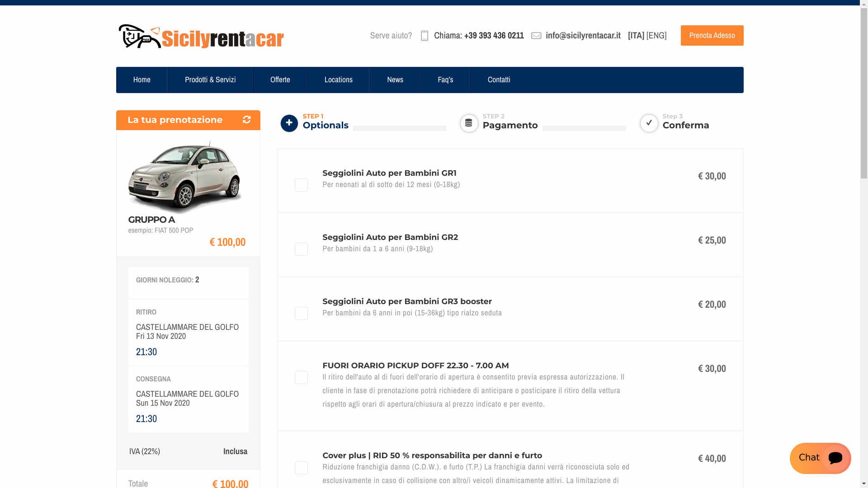
Task: Click the GRUPPO A heading
Action: click(x=151, y=220)
